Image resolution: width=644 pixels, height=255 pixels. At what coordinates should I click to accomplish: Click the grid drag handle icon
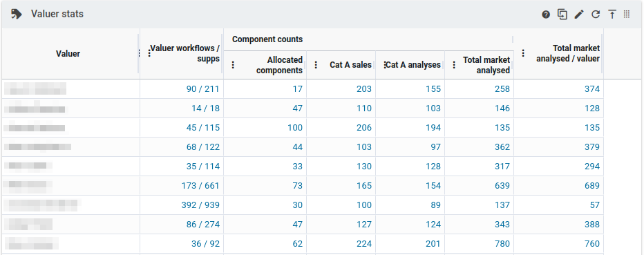pyautogui.click(x=627, y=14)
